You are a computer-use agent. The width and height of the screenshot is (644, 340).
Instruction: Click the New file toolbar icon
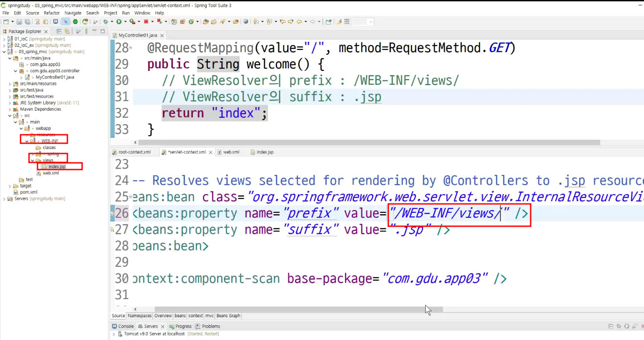pos(6,21)
